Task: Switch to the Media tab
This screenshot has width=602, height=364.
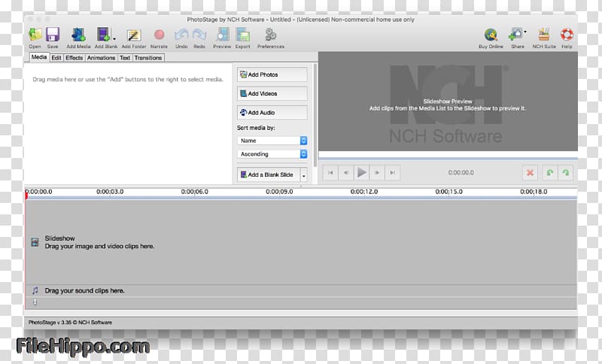Action: (39, 57)
